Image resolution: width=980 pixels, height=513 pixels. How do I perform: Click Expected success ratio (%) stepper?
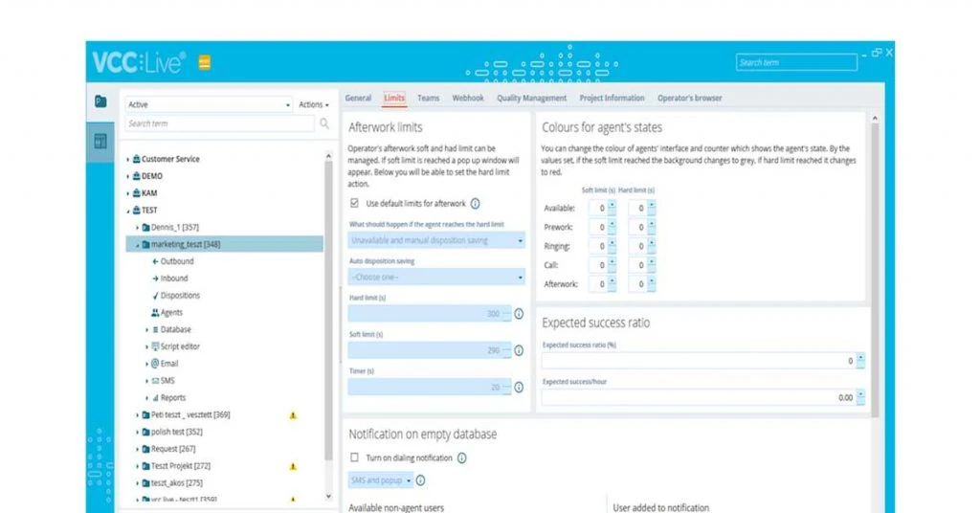tap(860, 361)
